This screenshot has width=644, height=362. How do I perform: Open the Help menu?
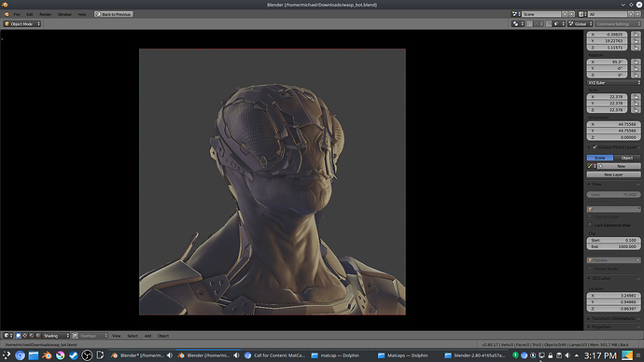pos(82,14)
